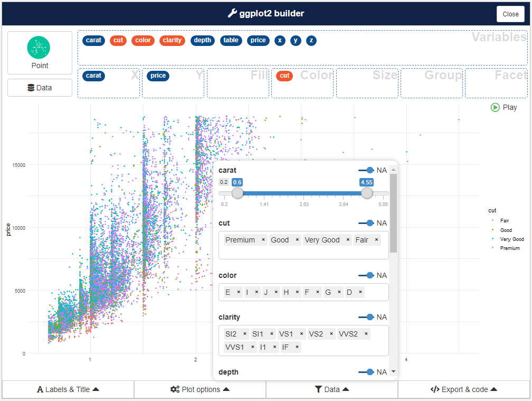Screen dimensions: 532x401
Task: Open the Data button below Point
Action: click(40, 88)
